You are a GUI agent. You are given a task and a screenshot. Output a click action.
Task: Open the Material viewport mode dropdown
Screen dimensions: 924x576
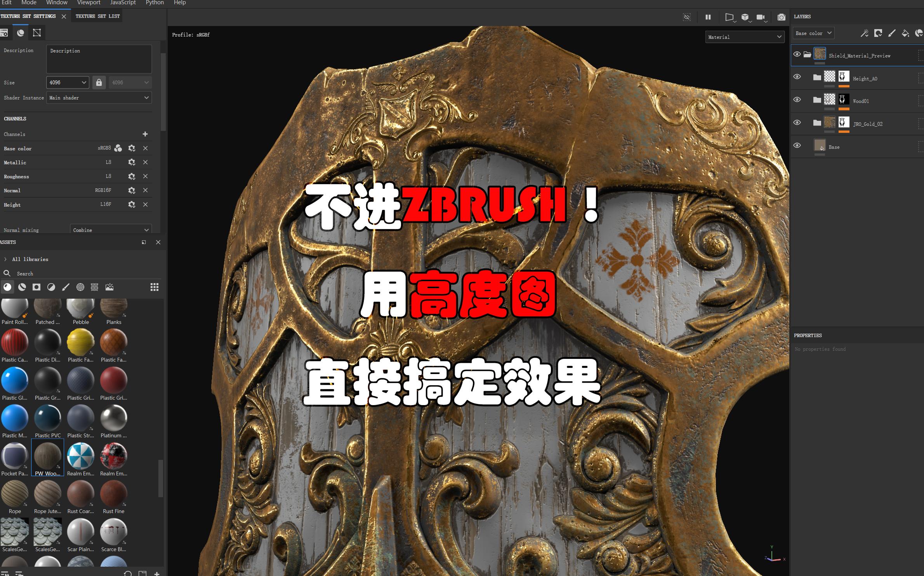point(745,37)
